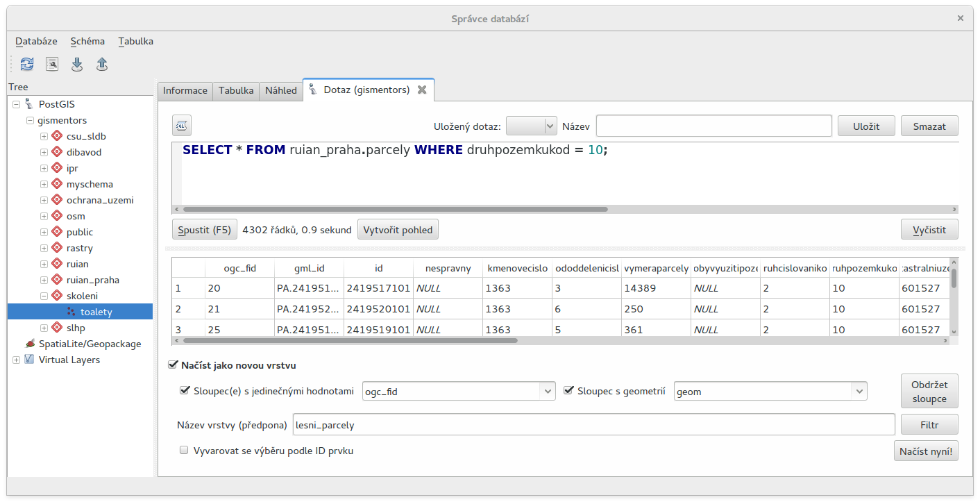980x502 pixels.
Task: Open the SQL window toolbar icon
Action: coord(52,65)
